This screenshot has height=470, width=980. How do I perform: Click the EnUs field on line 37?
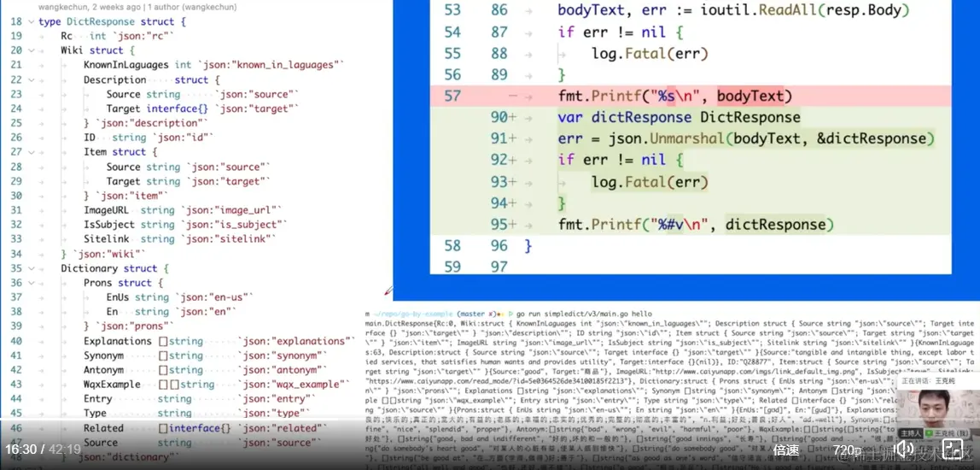coord(118,297)
